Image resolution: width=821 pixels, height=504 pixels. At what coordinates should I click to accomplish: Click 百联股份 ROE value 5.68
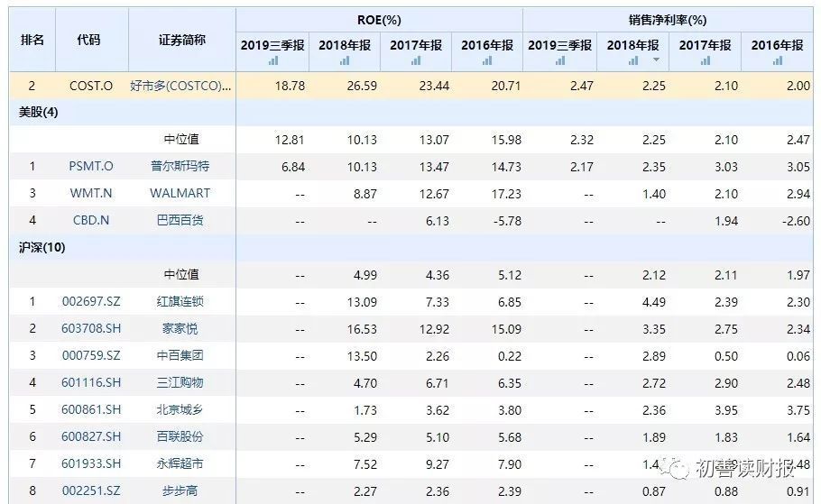510,437
